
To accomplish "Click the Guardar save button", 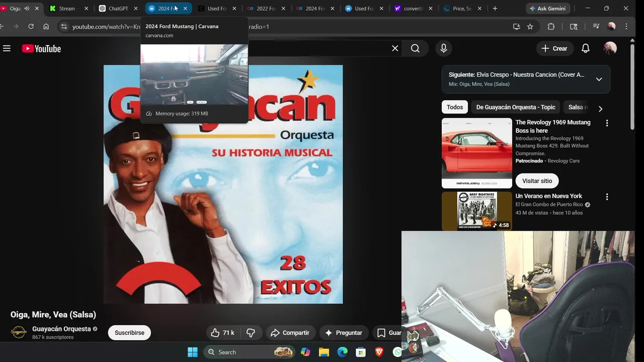I will [388, 333].
